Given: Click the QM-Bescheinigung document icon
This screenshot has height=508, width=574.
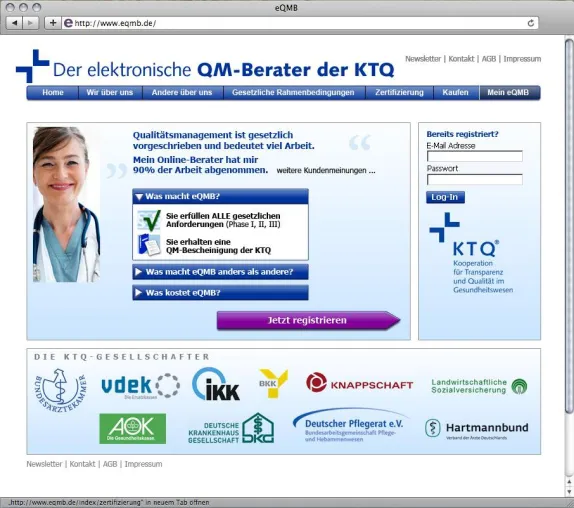Looking at the screenshot, I should tap(149, 245).
